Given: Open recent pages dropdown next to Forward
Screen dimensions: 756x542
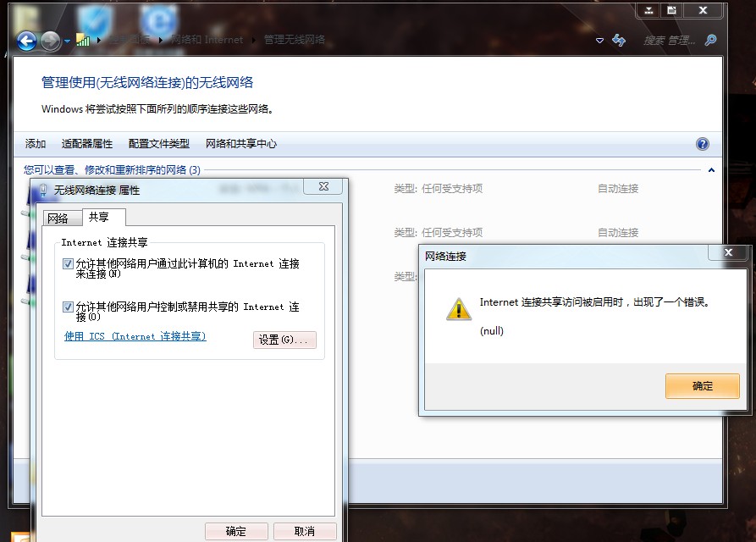Looking at the screenshot, I should (x=67, y=41).
